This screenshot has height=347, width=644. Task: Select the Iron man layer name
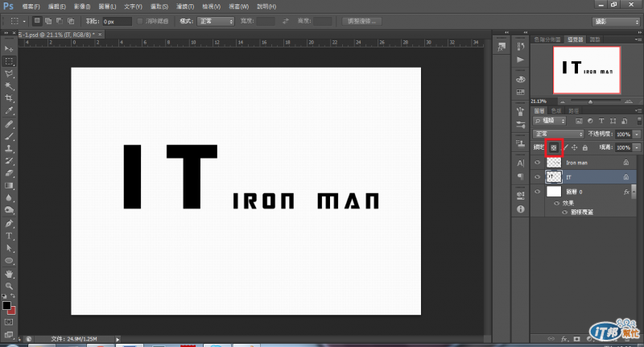pos(577,162)
